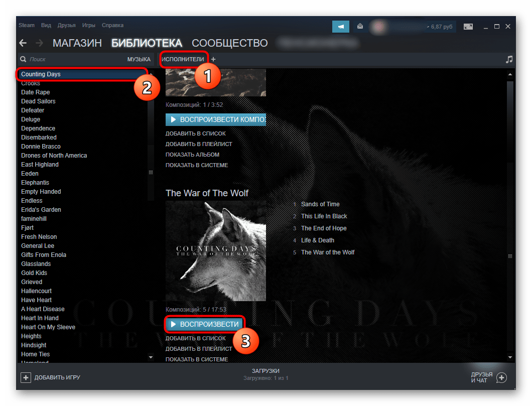
Task: Switch to the СООБЩЕСТВО section
Action: coord(230,43)
